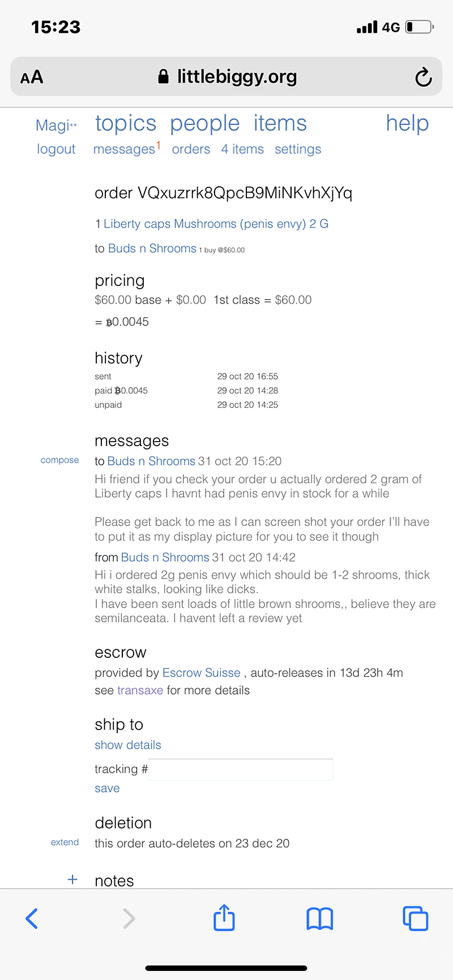This screenshot has width=453, height=980.
Task: Open the Escrow Suisse provider link
Action: coord(202,673)
